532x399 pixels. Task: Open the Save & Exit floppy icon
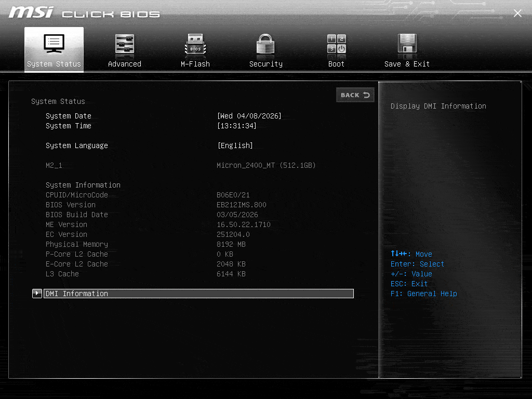coord(407,43)
